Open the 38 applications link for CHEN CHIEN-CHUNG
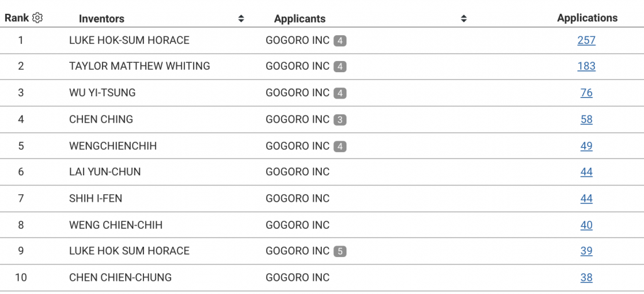This screenshot has width=644, height=294. 587,278
